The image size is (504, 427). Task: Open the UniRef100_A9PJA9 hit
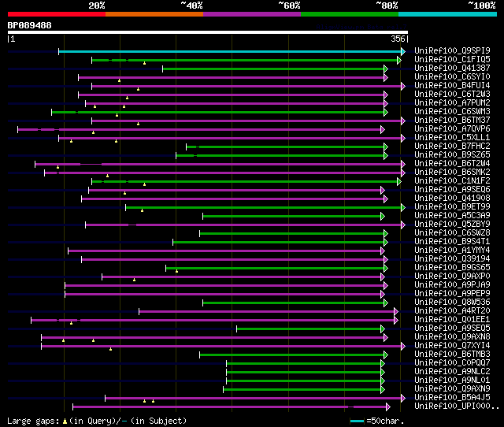[x=452, y=285]
